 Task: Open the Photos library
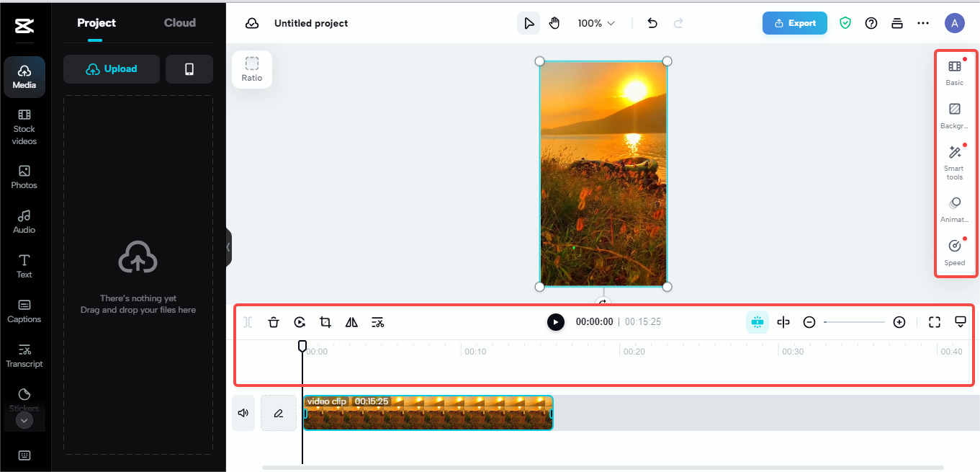(24, 177)
